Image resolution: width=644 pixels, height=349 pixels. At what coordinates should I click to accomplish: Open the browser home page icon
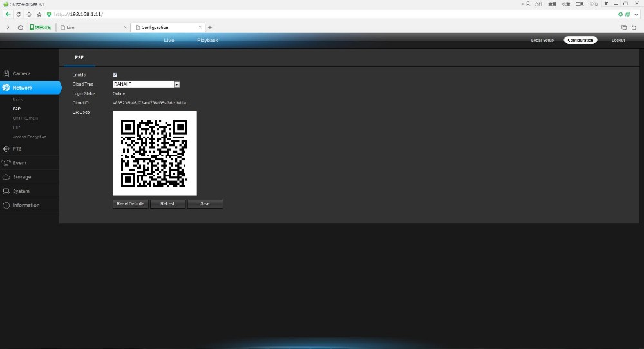29,14
